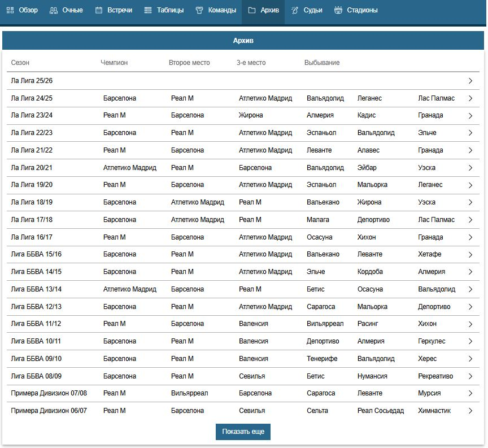This screenshot has height=448, width=488.
Task: Open chevron for Ла Лига 24/25 season
Action: [x=470, y=98]
